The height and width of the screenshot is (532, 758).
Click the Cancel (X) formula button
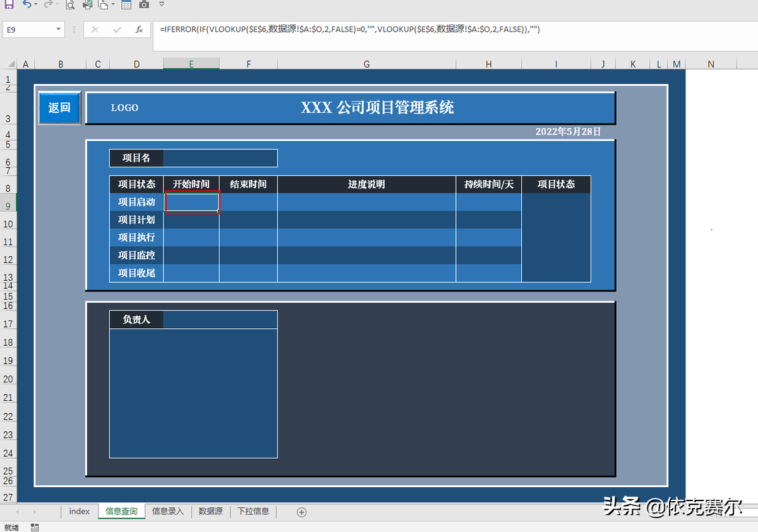95,30
